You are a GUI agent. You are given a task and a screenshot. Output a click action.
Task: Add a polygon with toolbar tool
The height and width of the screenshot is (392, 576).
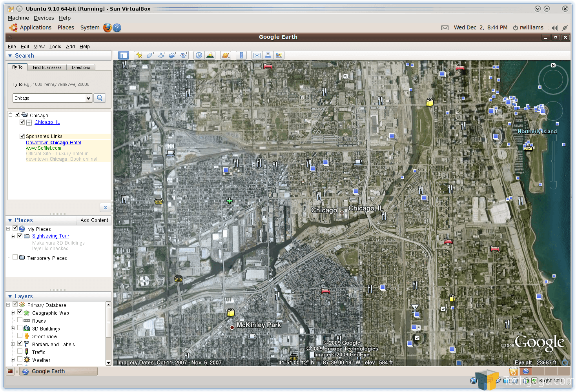pyautogui.click(x=150, y=55)
